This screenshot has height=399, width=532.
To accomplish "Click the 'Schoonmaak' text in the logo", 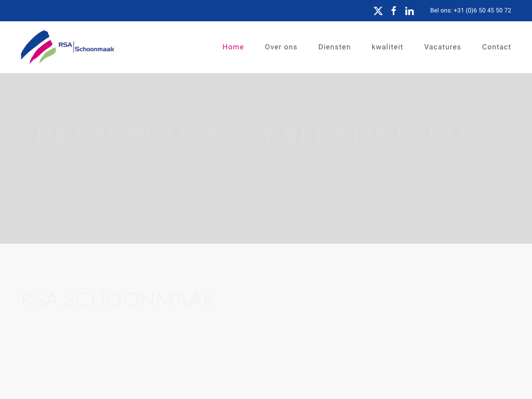I will (x=95, y=49).
